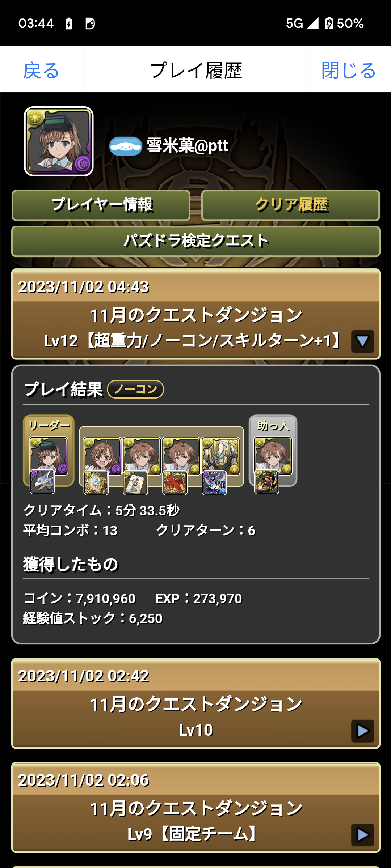391x868 pixels.
Task: Tap 閉じる to close play history
Action: pyautogui.click(x=349, y=70)
